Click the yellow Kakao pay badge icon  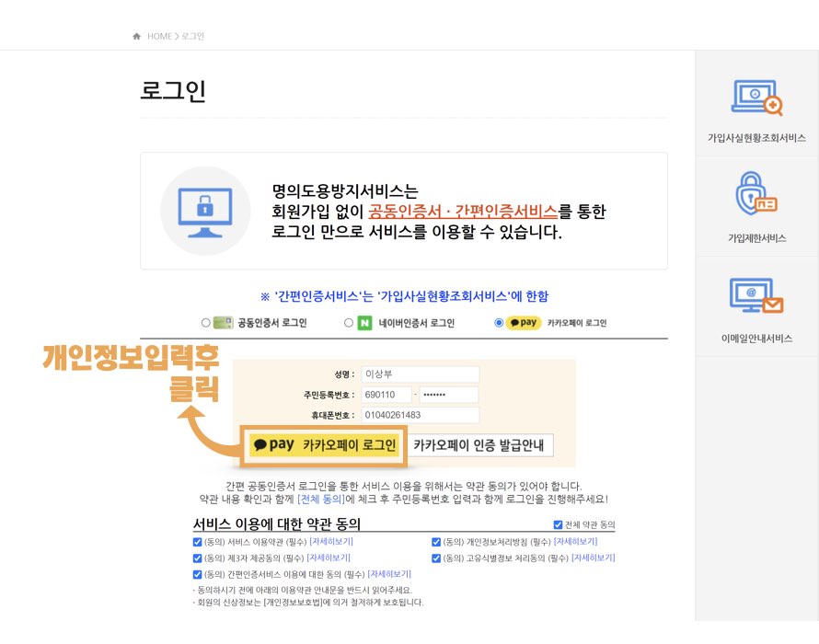click(524, 323)
